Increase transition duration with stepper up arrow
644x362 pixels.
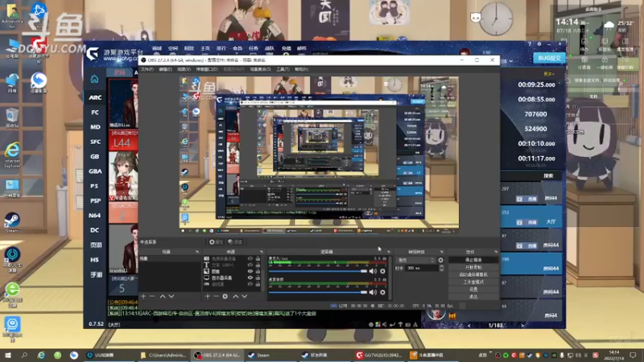pyautogui.click(x=441, y=266)
